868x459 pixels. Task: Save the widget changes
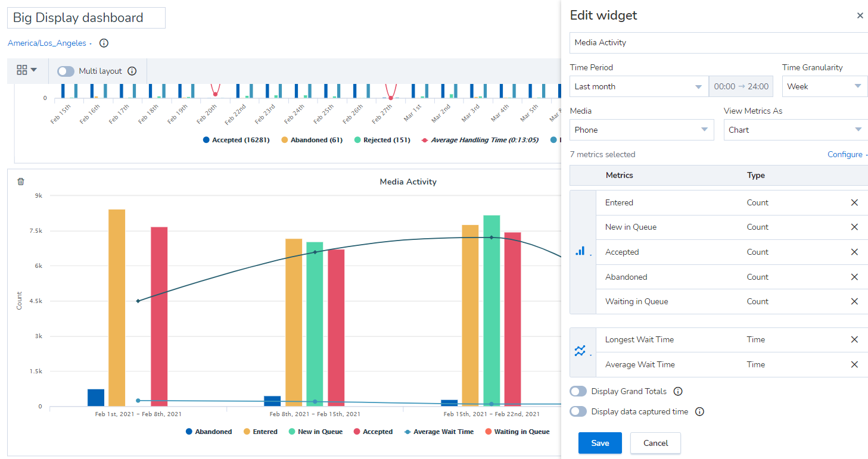(x=600, y=443)
